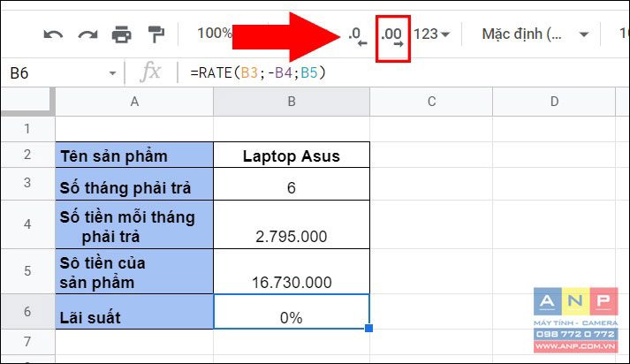Select row 7 header
The width and height of the screenshot is (630, 364).
click(27, 342)
